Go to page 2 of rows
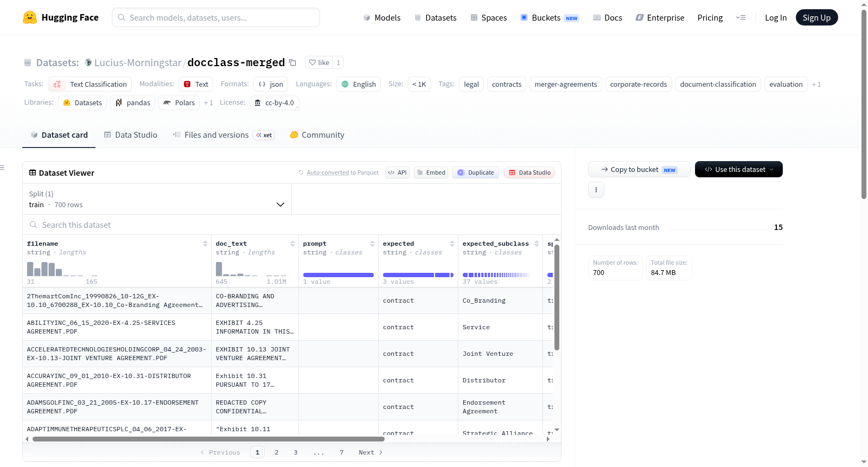868x467 pixels. point(277,452)
